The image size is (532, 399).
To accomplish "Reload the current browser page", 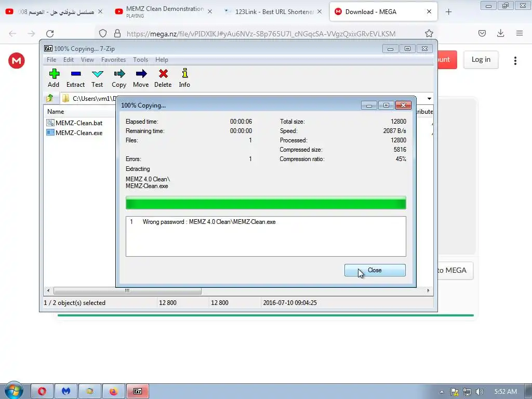I will tap(50, 33).
